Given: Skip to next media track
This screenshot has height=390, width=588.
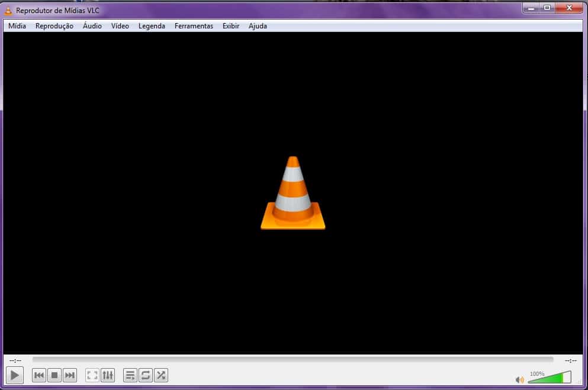Looking at the screenshot, I should coord(70,375).
